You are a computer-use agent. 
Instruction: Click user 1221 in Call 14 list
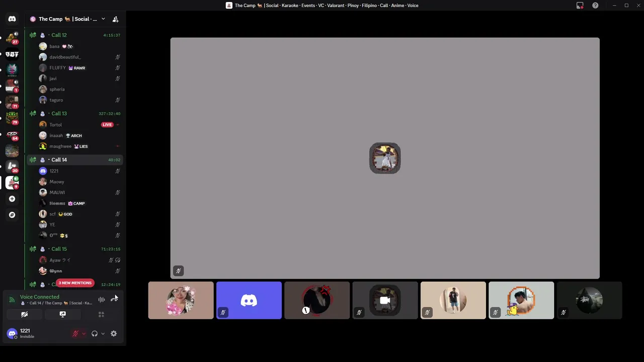[x=54, y=171]
